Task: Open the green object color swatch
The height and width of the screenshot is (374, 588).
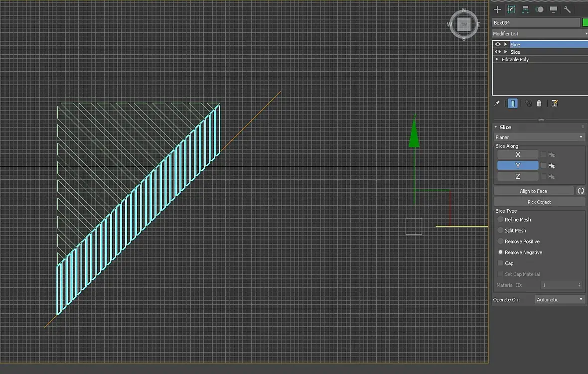Action: tap(585, 23)
